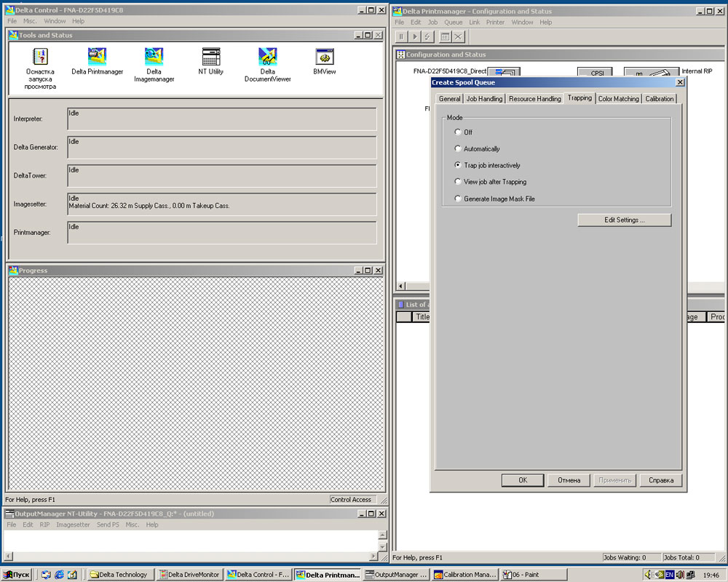Viewport: 728px width, 582px height.
Task: Click the Справка help button
Action: (x=661, y=480)
